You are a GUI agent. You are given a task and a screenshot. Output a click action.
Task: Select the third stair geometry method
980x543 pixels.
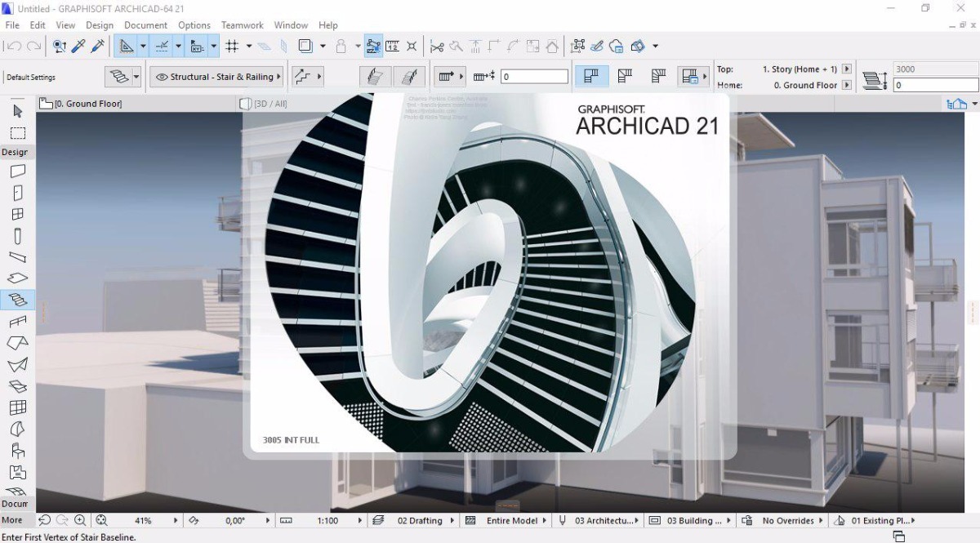click(x=658, y=77)
